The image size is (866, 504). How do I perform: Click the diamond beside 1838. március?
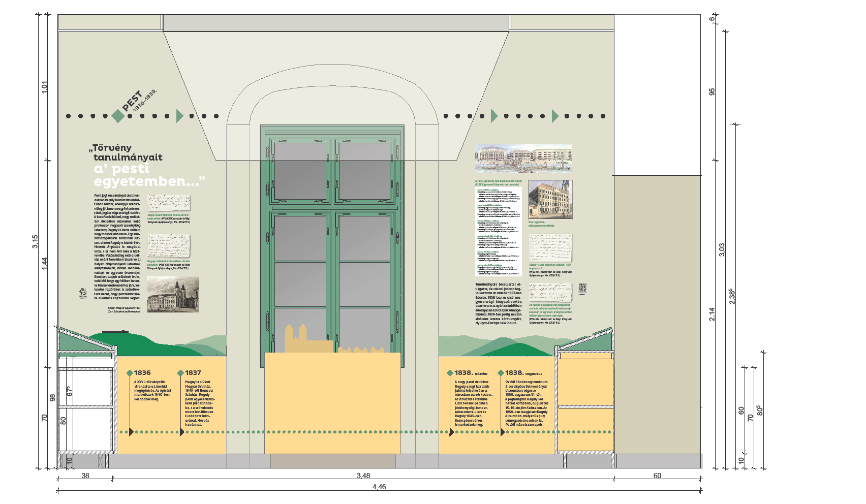[450, 373]
